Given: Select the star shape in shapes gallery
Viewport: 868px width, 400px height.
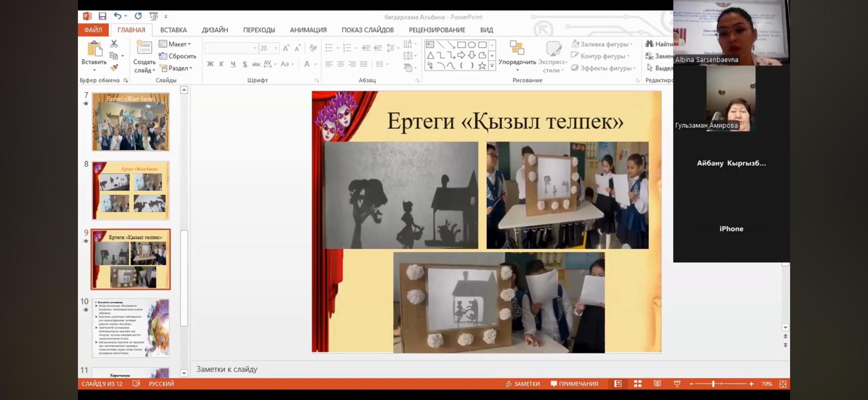Looking at the screenshot, I should [x=482, y=66].
